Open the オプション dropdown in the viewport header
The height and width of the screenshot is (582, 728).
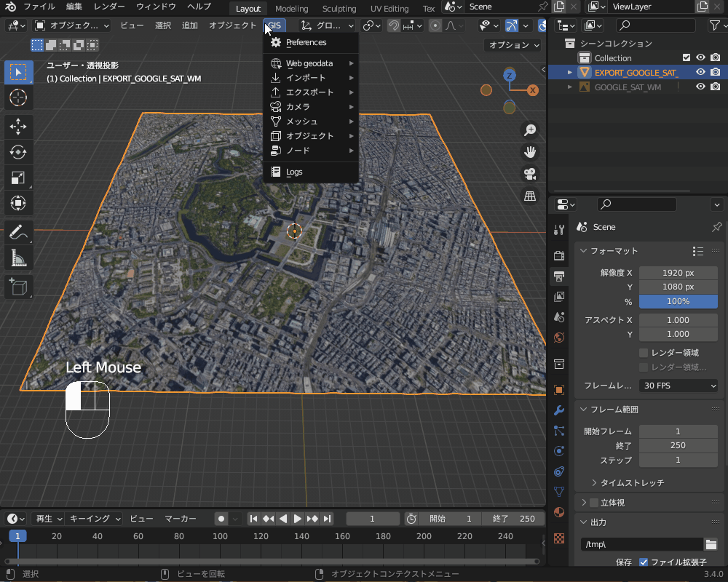[513, 44]
